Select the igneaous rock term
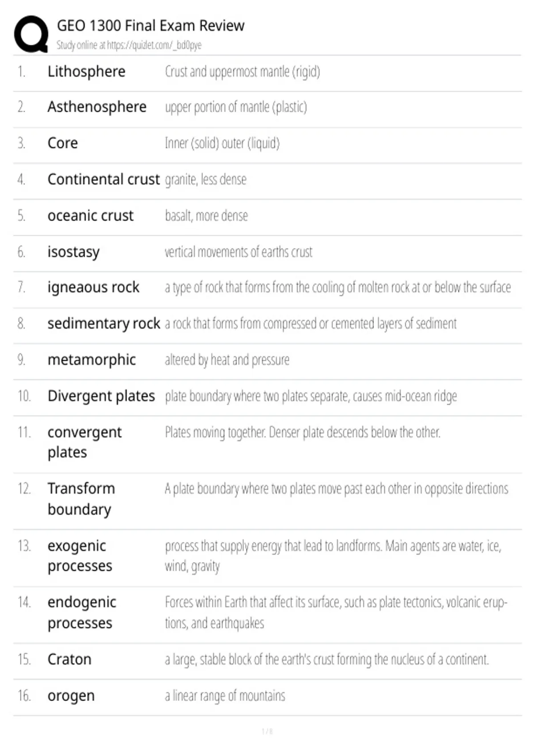Viewport: 534px width, 756px height. [93, 288]
